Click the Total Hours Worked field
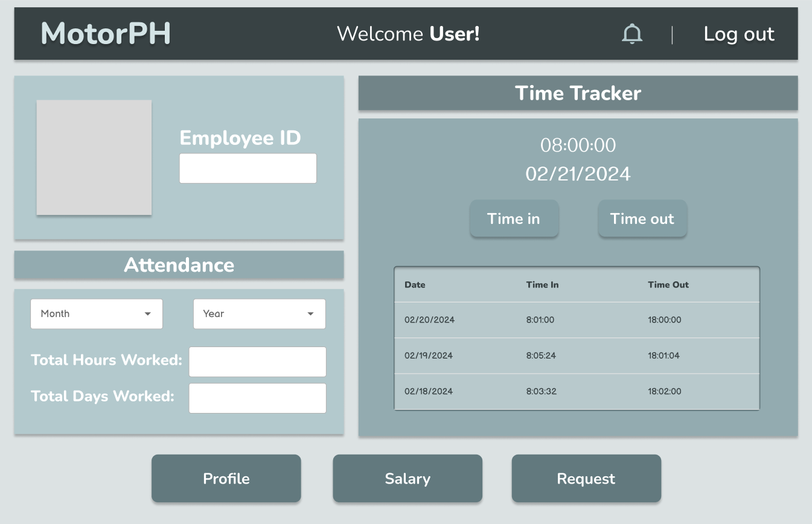Screen dimensions: 812x524 point(257,361)
